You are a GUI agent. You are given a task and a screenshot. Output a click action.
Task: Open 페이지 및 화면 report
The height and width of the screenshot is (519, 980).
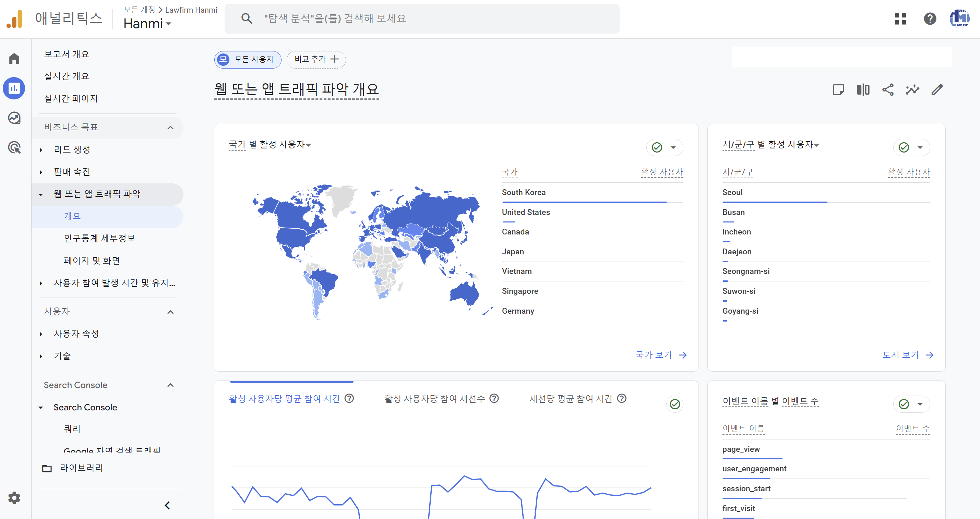(92, 261)
